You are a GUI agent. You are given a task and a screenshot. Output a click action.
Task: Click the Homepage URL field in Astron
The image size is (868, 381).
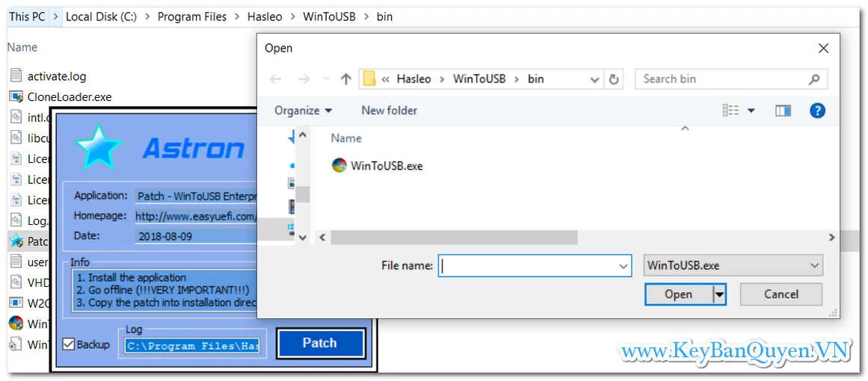tap(197, 216)
